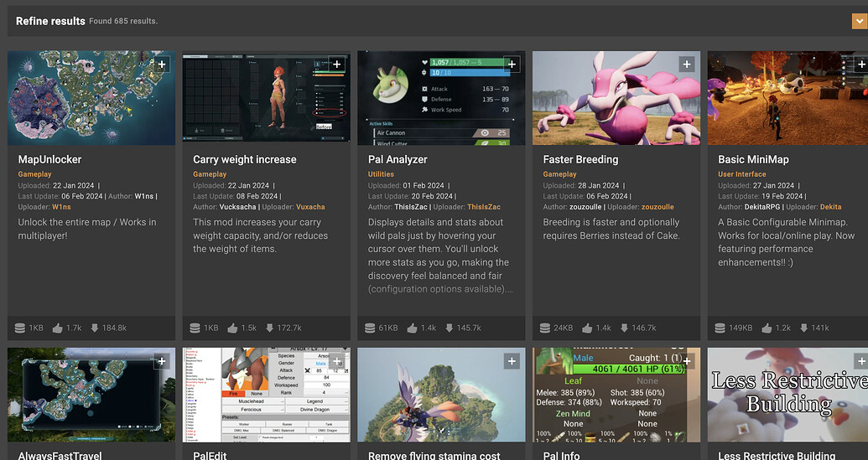Click the file size icon on Basic MiniMap card
Viewport: 868px width, 460px height.
[720, 328]
